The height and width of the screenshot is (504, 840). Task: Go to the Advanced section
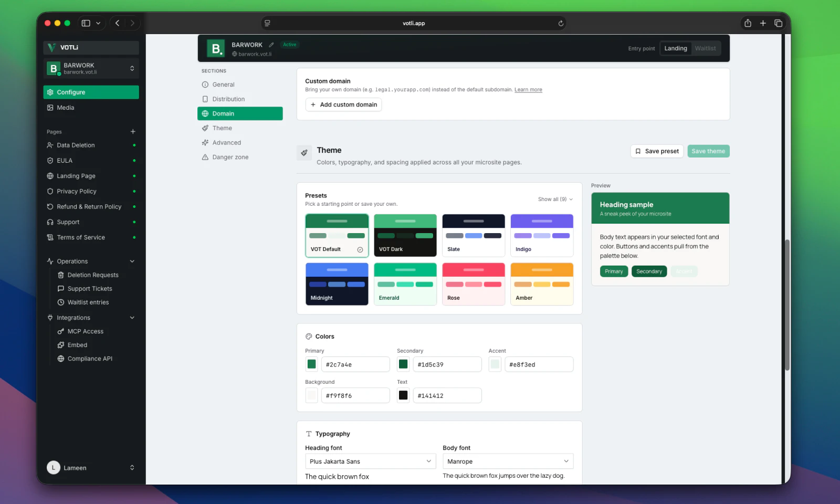coord(240,143)
